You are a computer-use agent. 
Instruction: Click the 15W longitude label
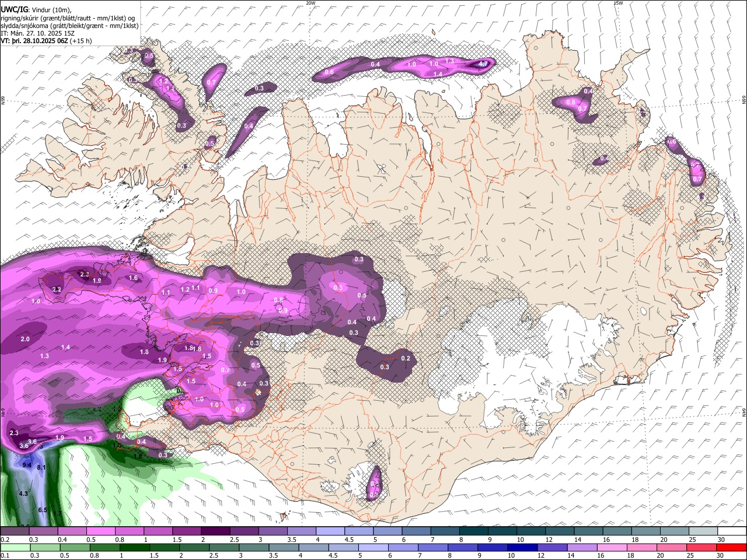click(x=618, y=3)
